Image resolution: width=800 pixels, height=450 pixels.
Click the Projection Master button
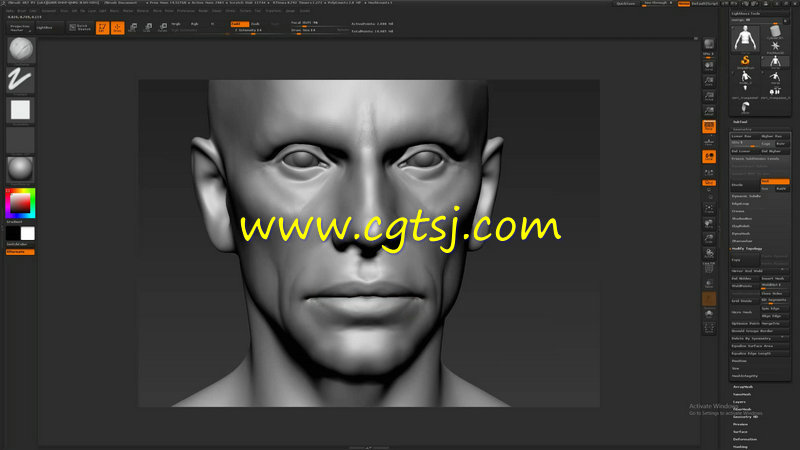(x=20, y=28)
